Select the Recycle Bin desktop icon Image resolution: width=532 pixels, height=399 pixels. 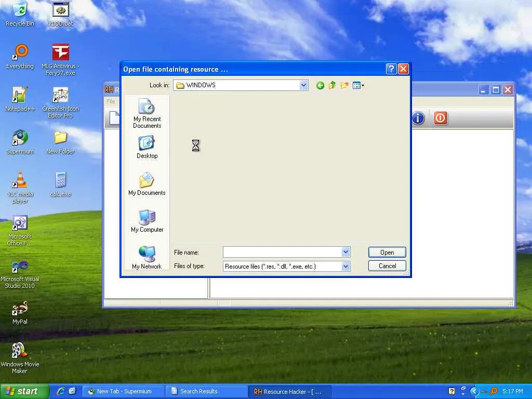coord(20,14)
